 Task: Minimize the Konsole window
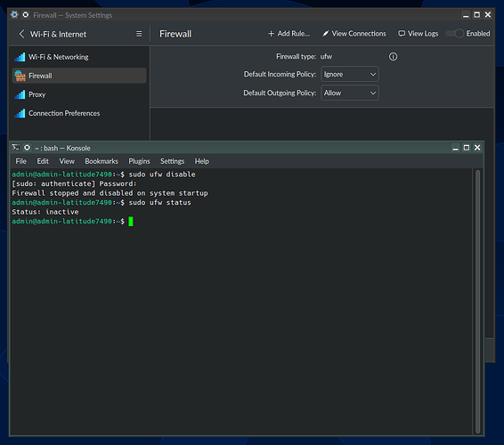(455, 148)
